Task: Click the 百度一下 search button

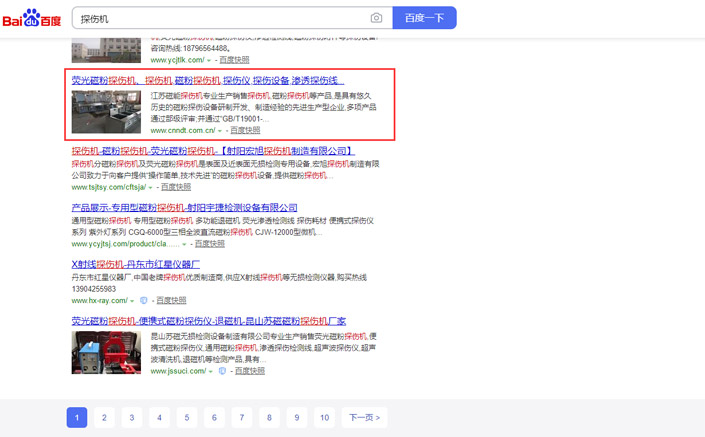Action: pyautogui.click(x=424, y=18)
